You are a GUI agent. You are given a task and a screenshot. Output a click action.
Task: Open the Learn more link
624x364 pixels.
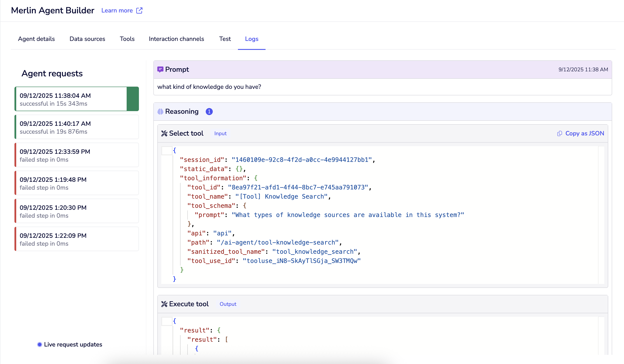click(x=117, y=10)
